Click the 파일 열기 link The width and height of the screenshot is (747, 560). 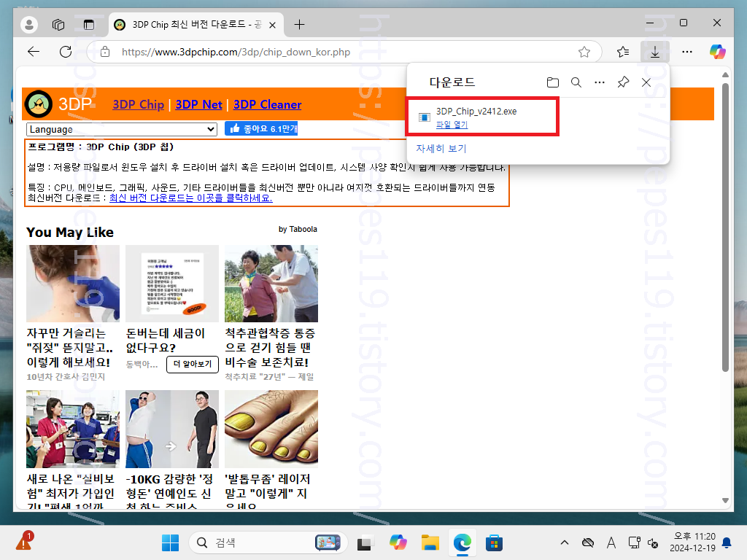point(452,125)
